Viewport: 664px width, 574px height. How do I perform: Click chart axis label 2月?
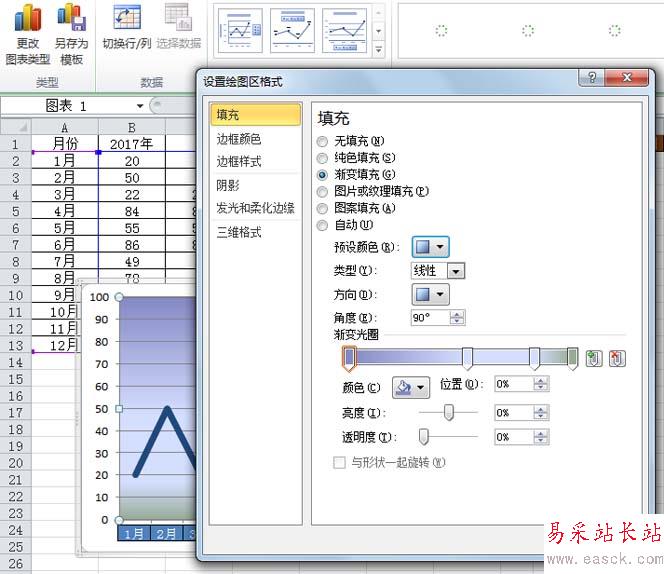tap(166, 533)
